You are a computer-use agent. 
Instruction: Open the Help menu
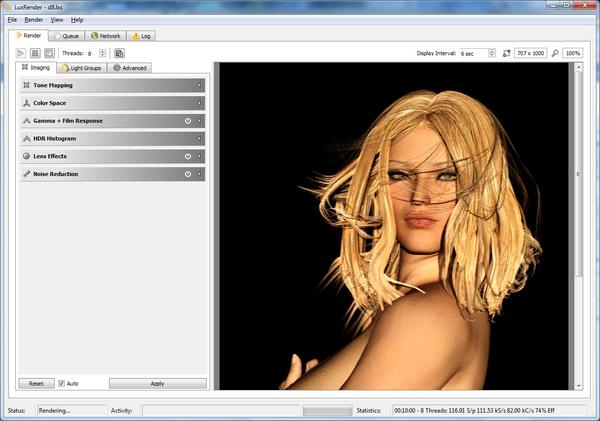tap(77, 20)
